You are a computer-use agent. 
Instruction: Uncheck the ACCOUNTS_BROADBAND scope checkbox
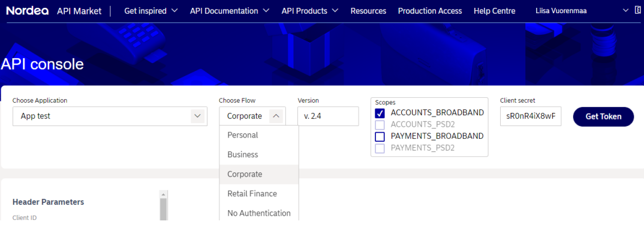[x=380, y=113]
